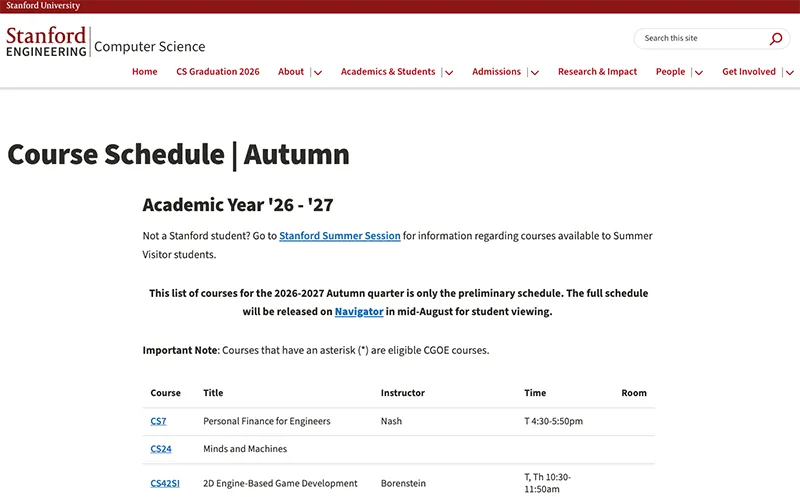Click the Time column header

click(535, 393)
